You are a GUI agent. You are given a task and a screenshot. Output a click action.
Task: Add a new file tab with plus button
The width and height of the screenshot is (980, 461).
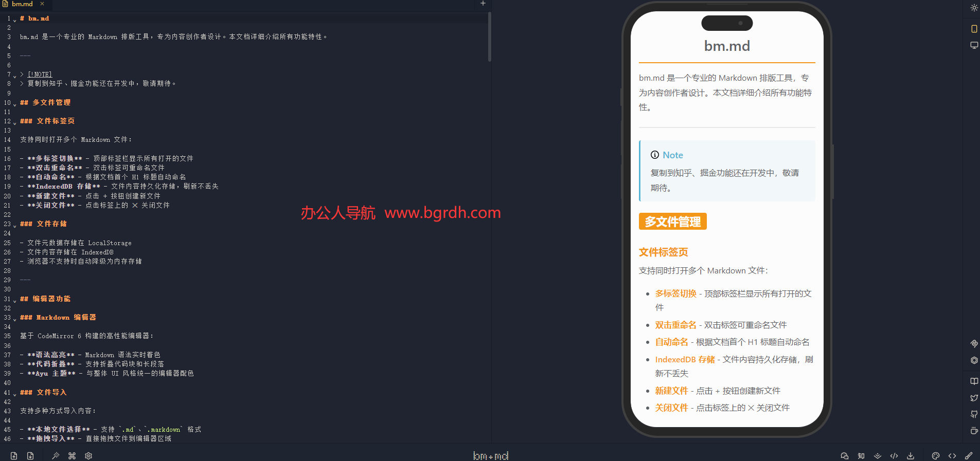(x=483, y=4)
